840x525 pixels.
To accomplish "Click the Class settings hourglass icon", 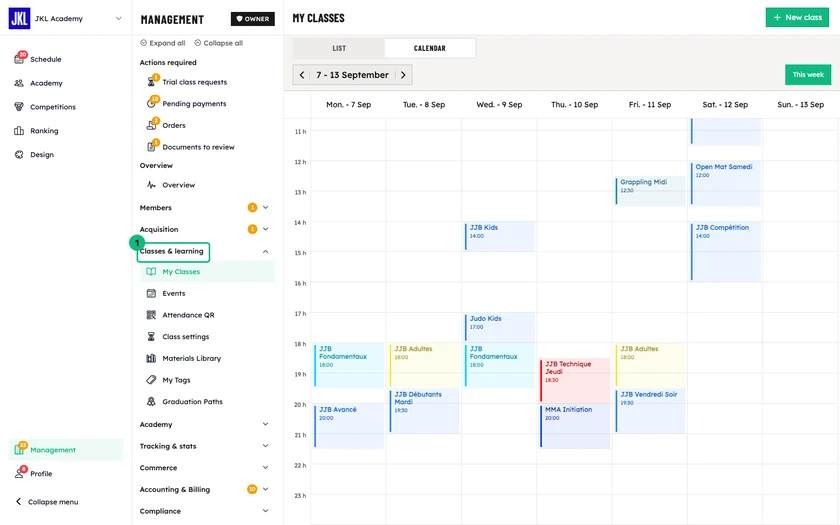I will tap(151, 336).
